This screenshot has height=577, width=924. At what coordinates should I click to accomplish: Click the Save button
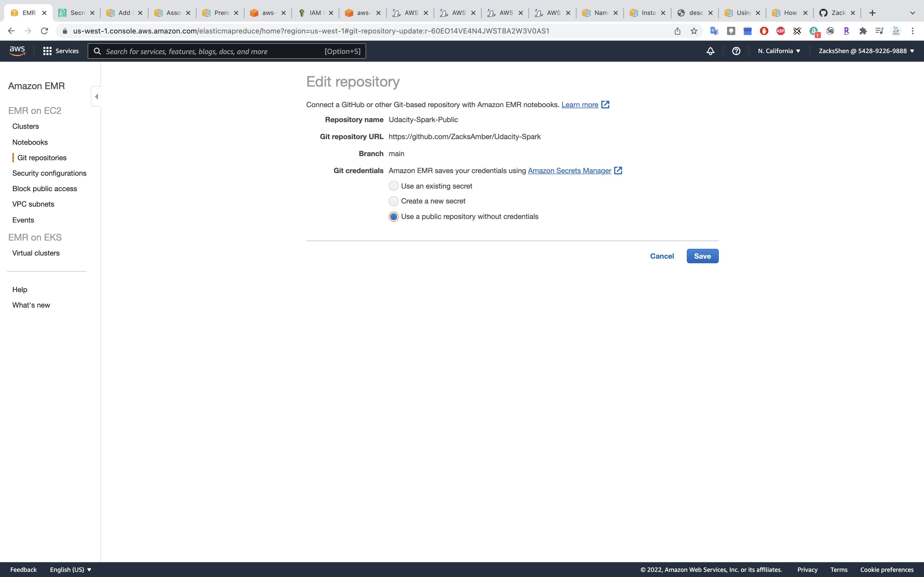(x=702, y=256)
